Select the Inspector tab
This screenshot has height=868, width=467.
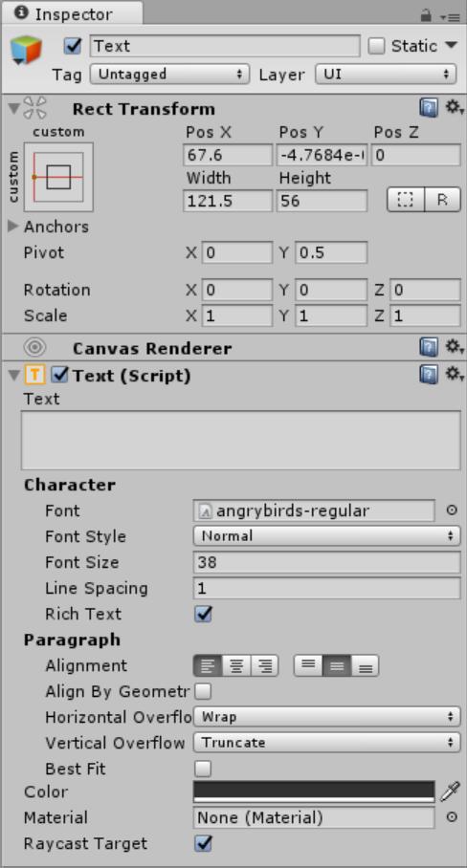(x=72, y=13)
